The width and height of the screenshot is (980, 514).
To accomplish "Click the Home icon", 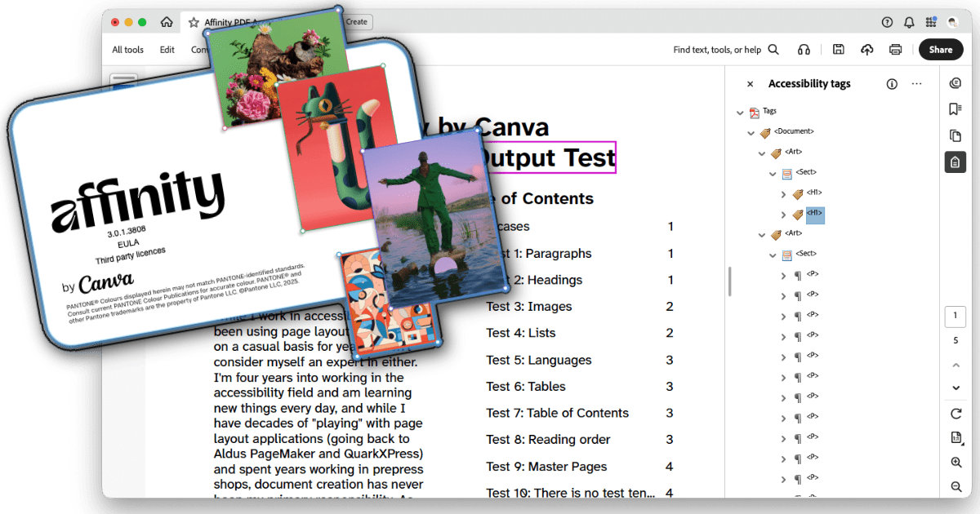I will [x=168, y=22].
